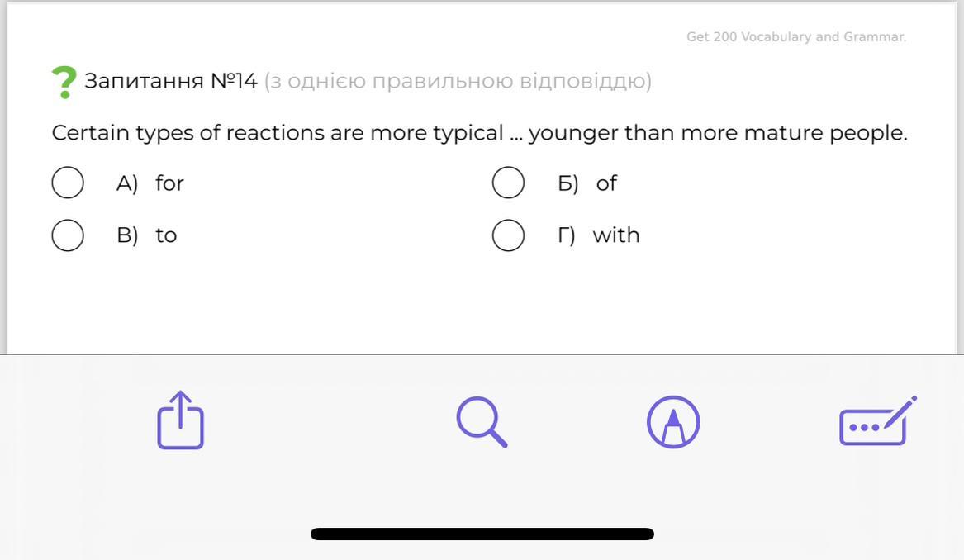Image resolution: width=964 pixels, height=560 pixels.
Task: Mark the radio button for option В
Action: coord(68,235)
